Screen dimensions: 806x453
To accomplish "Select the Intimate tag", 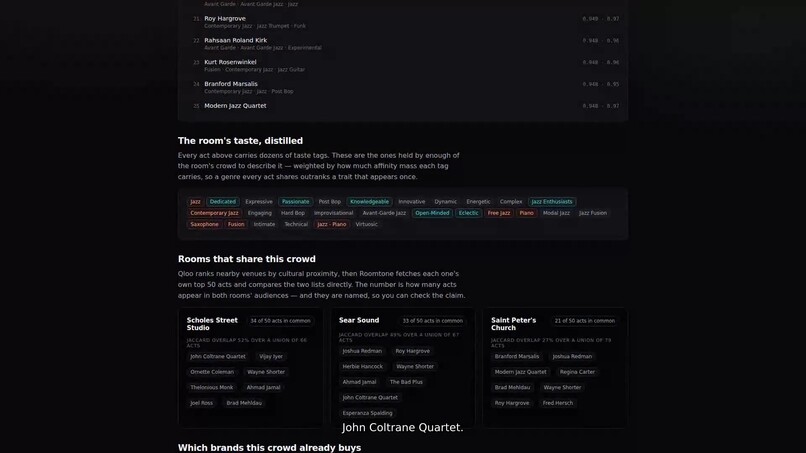I will coord(264,224).
